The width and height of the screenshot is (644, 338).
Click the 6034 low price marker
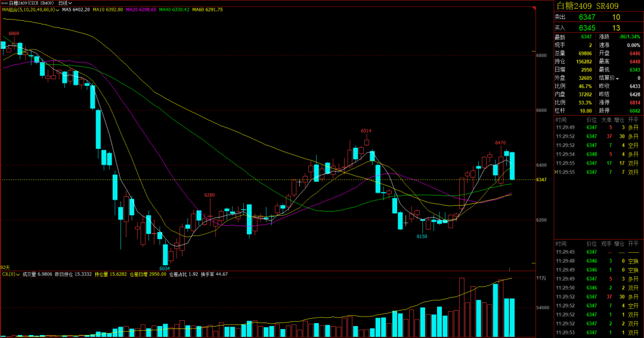pos(165,268)
